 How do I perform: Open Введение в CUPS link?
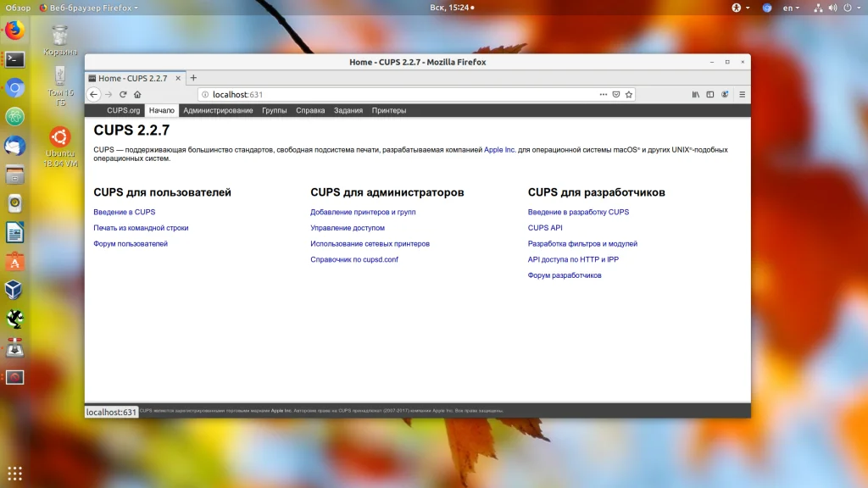tap(125, 212)
